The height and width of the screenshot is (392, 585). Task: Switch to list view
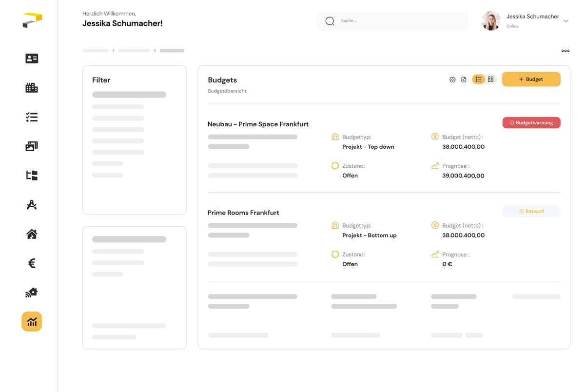pos(478,79)
